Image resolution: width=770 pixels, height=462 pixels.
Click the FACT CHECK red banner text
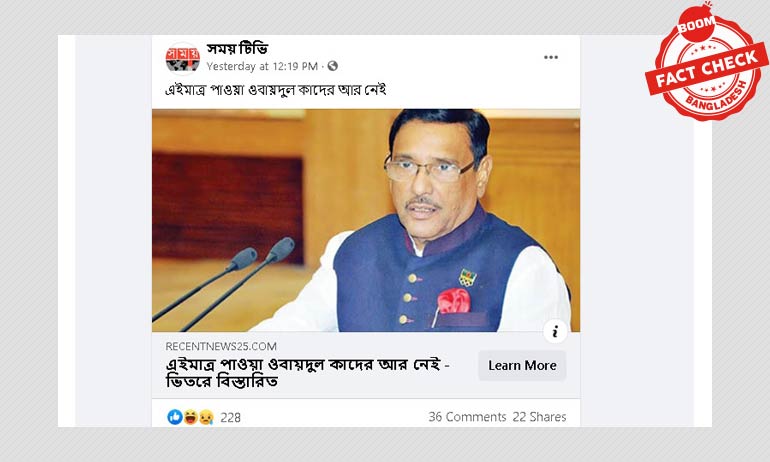point(706,70)
